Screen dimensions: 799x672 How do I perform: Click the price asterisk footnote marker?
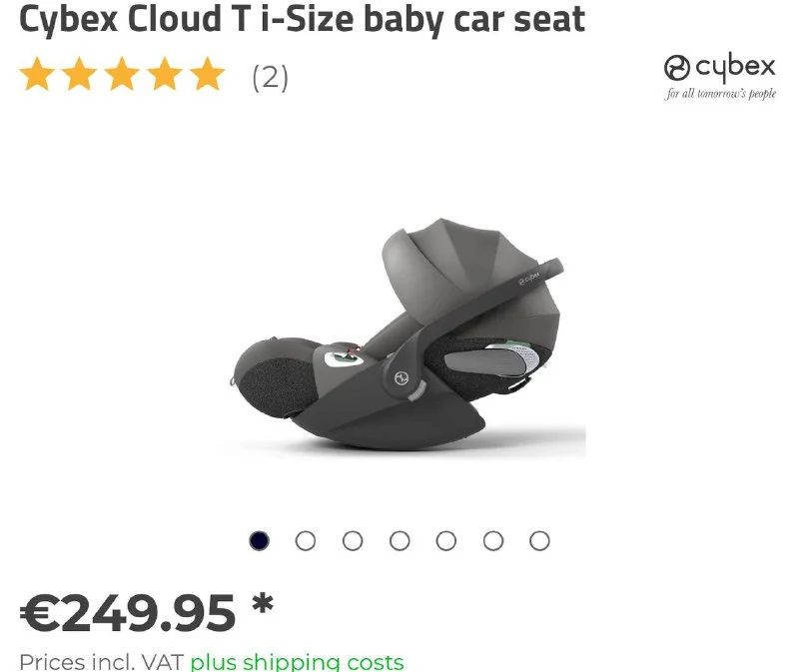[263, 605]
